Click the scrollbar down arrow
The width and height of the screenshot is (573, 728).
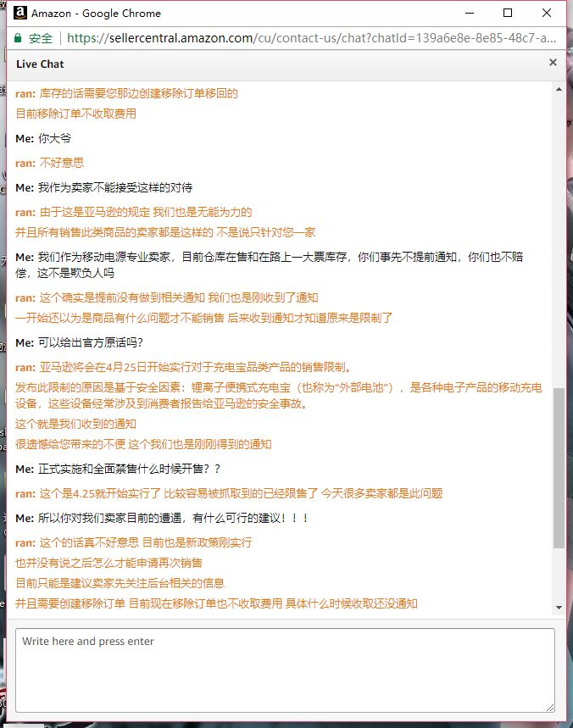(559, 608)
